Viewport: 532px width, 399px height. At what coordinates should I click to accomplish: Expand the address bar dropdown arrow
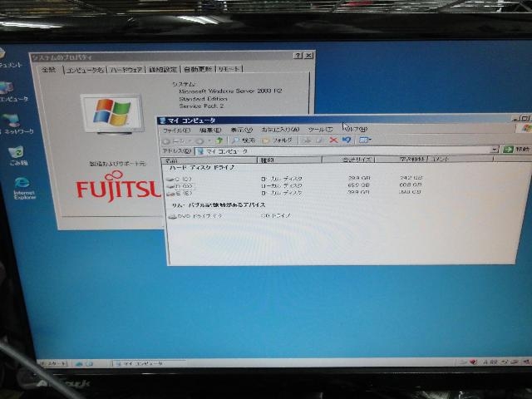tap(496, 150)
